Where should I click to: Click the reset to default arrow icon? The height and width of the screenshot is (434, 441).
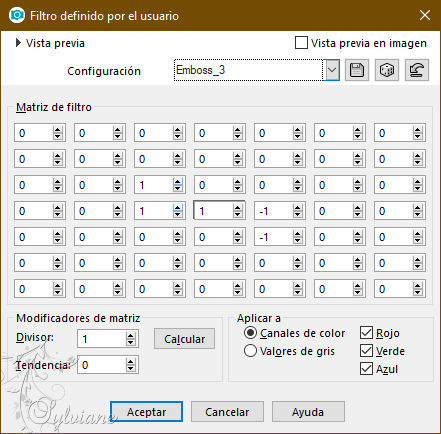tap(417, 70)
